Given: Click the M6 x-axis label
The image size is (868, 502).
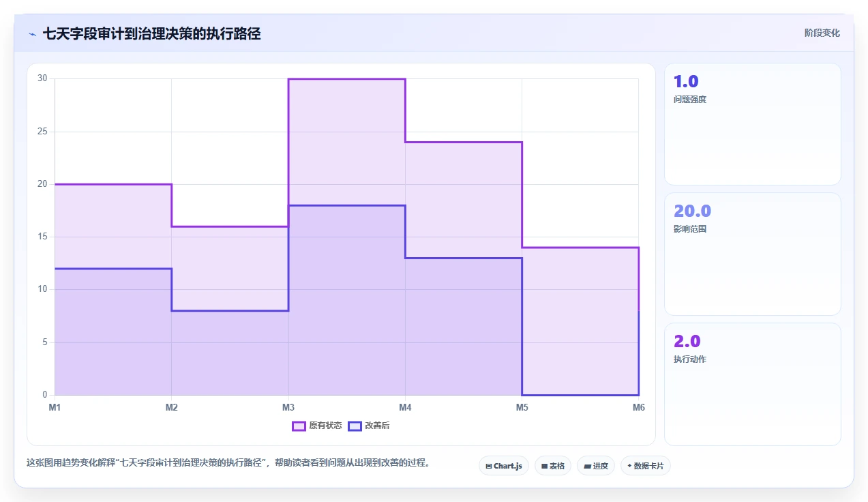Looking at the screenshot, I should pos(638,407).
